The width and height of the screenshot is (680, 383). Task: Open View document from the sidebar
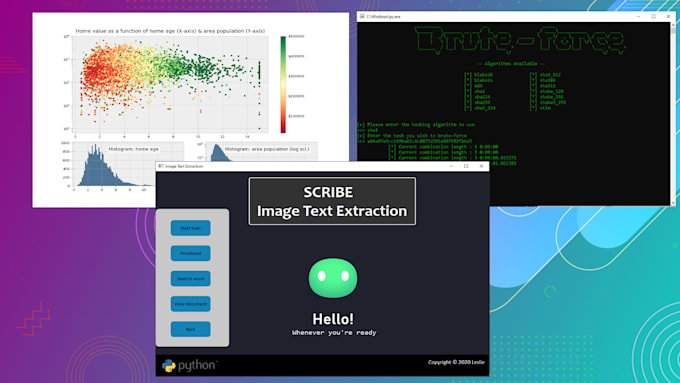click(190, 304)
